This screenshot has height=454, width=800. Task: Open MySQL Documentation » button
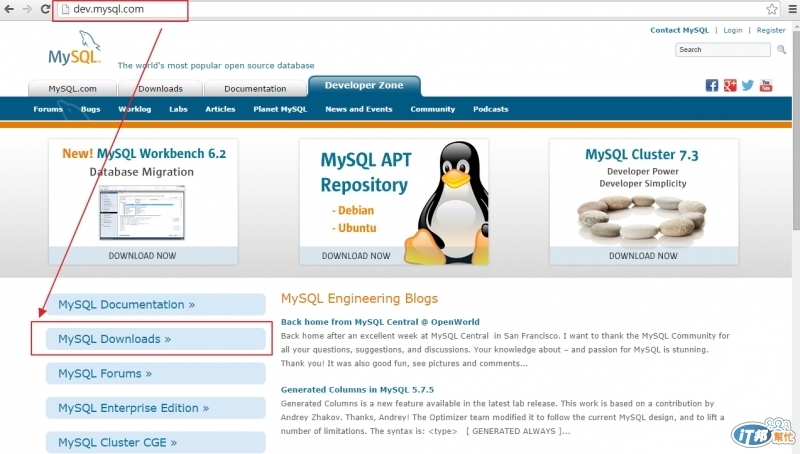(156, 305)
